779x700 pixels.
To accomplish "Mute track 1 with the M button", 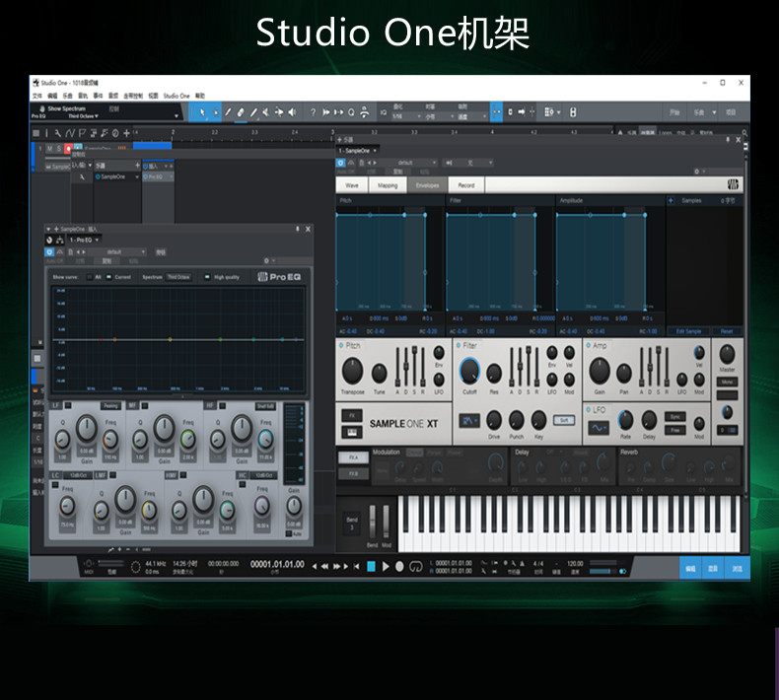I will click(x=49, y=148).
